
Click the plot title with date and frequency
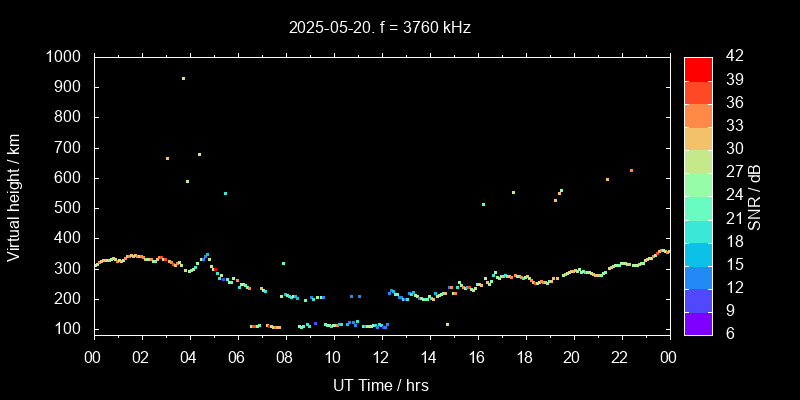coord(380,28)
